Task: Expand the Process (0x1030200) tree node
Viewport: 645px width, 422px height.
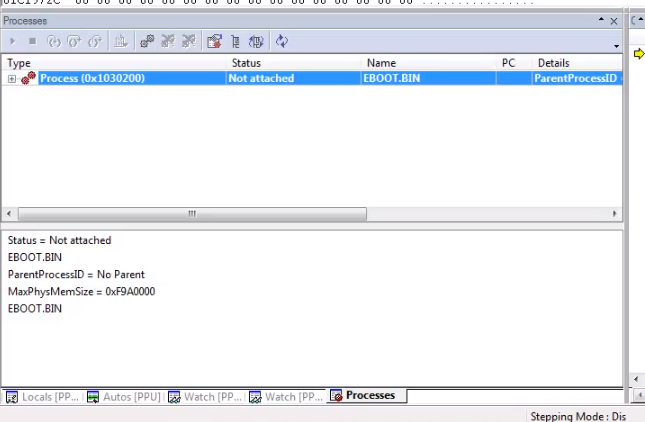Action: (x=12, y=78)
